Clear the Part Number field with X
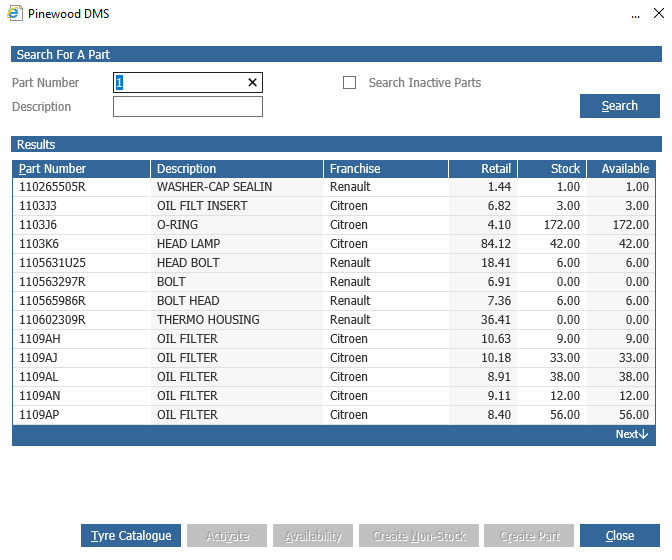Image resolution: width=672 pixels, height=560 pixels. 253,83
